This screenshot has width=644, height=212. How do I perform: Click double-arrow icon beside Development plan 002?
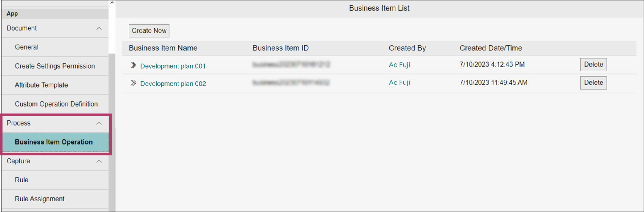(133, 83)
